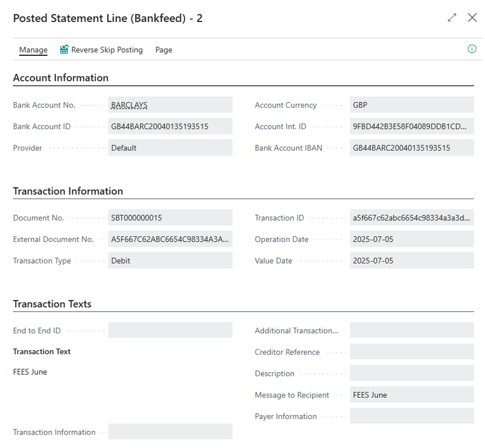Screen dimensions: 485x448
Task: Select the 'Value Date' label
Action: [273, 260]
